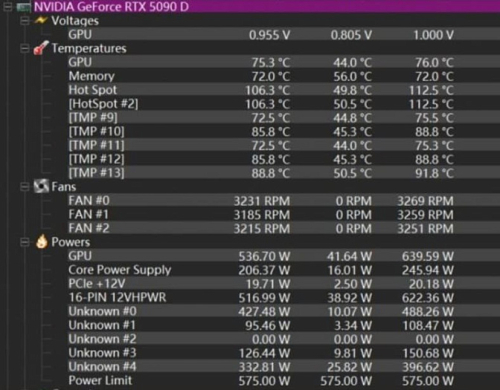Click the FAN #1 maximum 3259 RPM
The image size is (500, 390).
click(x=425, y=215)
